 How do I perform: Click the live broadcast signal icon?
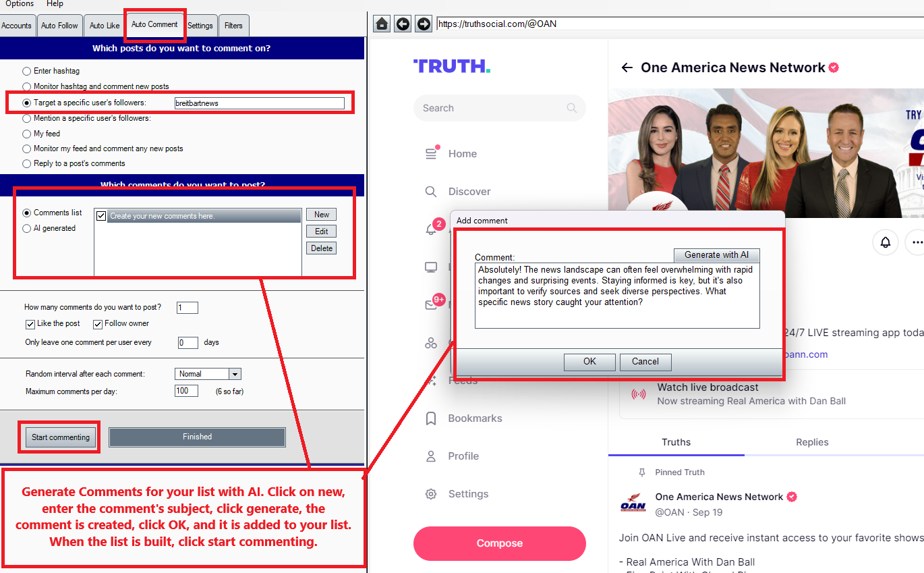[638, 394]
